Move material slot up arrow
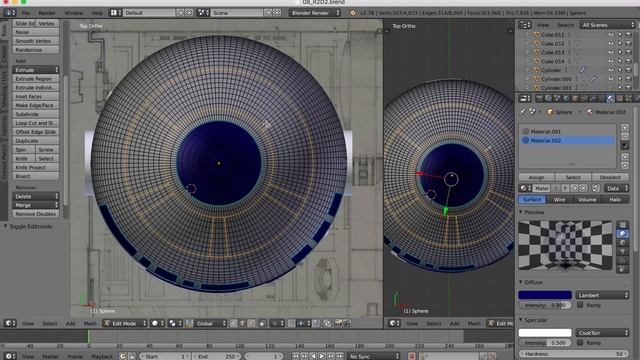This screenshot has width=640, height=360. [x=625, y=157]
